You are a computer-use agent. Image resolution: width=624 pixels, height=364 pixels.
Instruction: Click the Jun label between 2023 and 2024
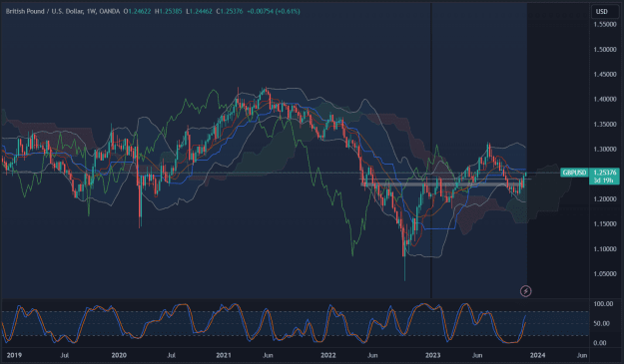[x=477, y=355]
